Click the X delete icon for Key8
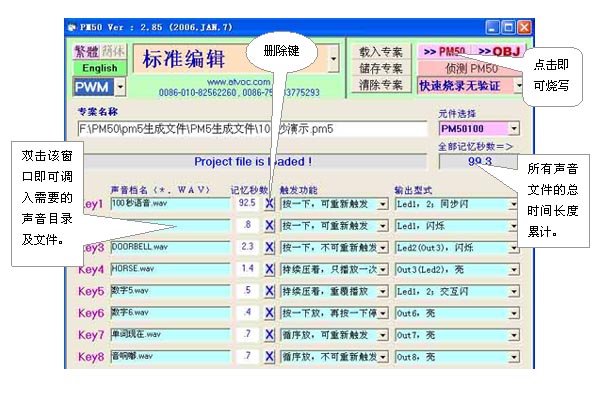Viewport: 600px width, 400px height. tap(269, 355)
